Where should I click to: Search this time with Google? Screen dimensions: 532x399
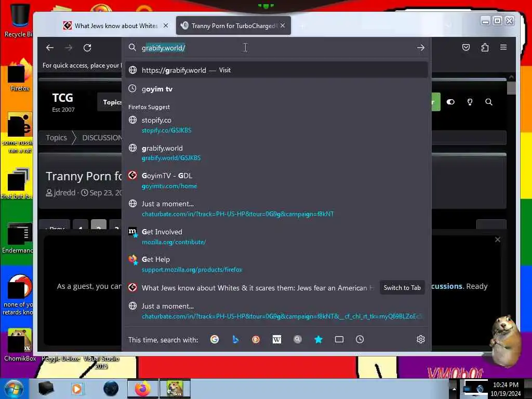click(x=215, y=339)
